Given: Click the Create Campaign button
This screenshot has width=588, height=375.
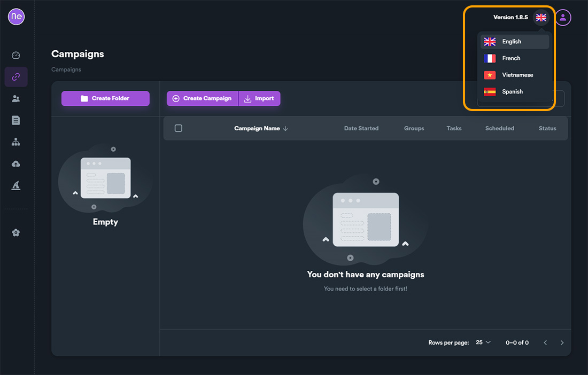Looking at the screenshot, I should [202, 98].
